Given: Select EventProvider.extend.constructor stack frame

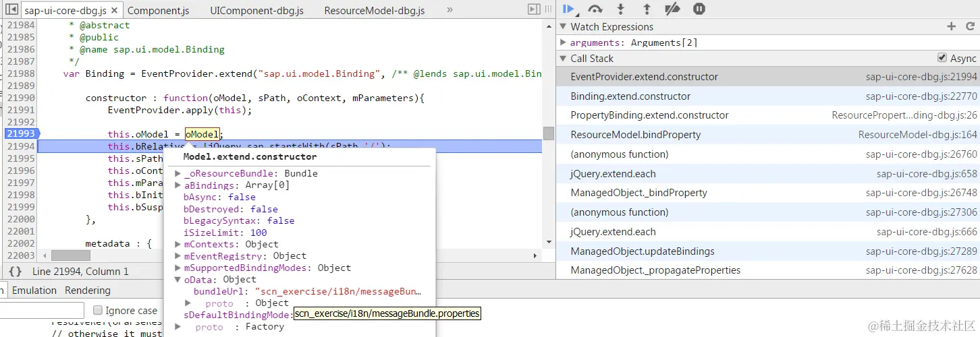Looking at the screenshot, I should point(768,77).
